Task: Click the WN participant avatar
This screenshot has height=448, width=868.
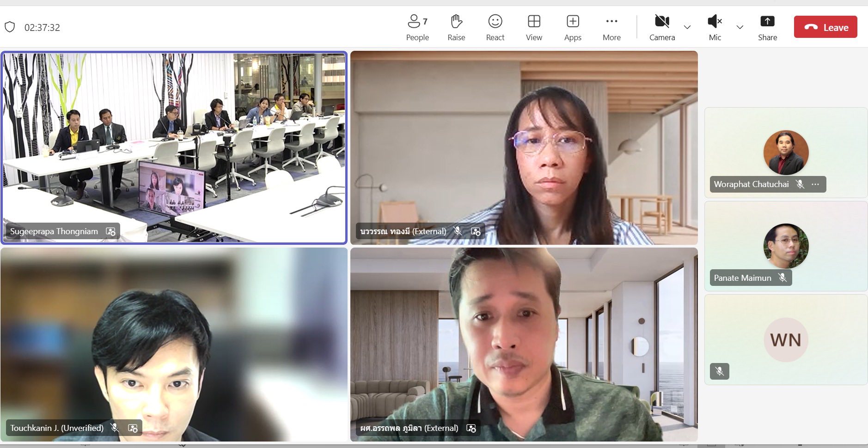Action: pyautogui.click(x=785, y=340)
